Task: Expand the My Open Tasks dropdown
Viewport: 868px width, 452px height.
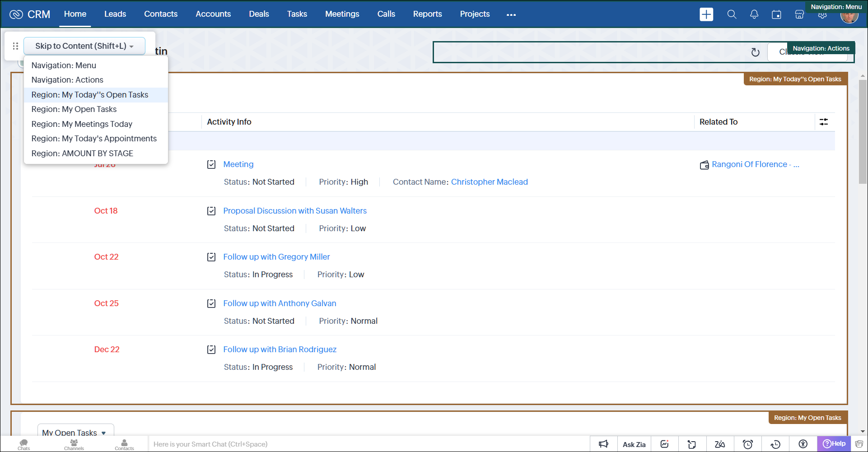Action: coord(75,433)
